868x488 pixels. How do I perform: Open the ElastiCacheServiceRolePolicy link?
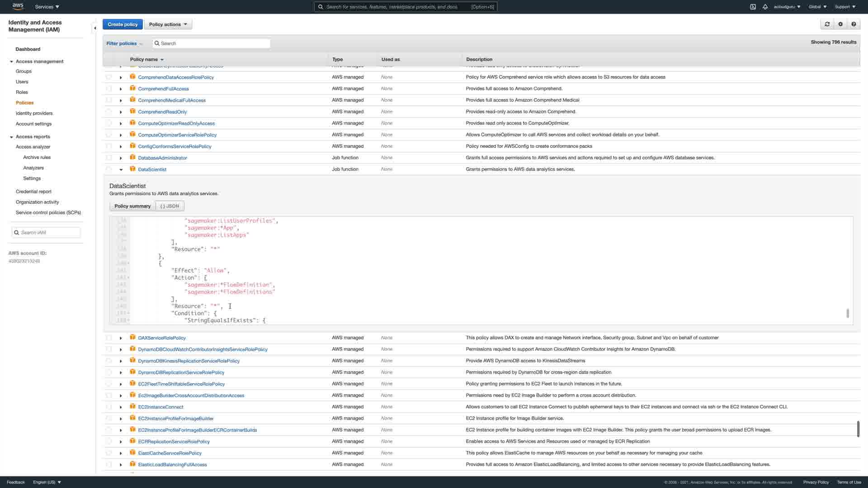(x=170, y=453)
